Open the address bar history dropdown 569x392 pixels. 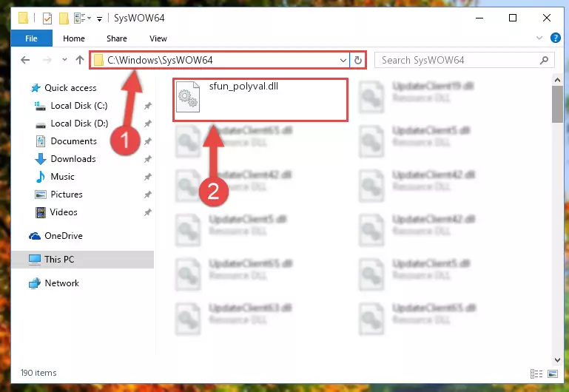[343, 60]
